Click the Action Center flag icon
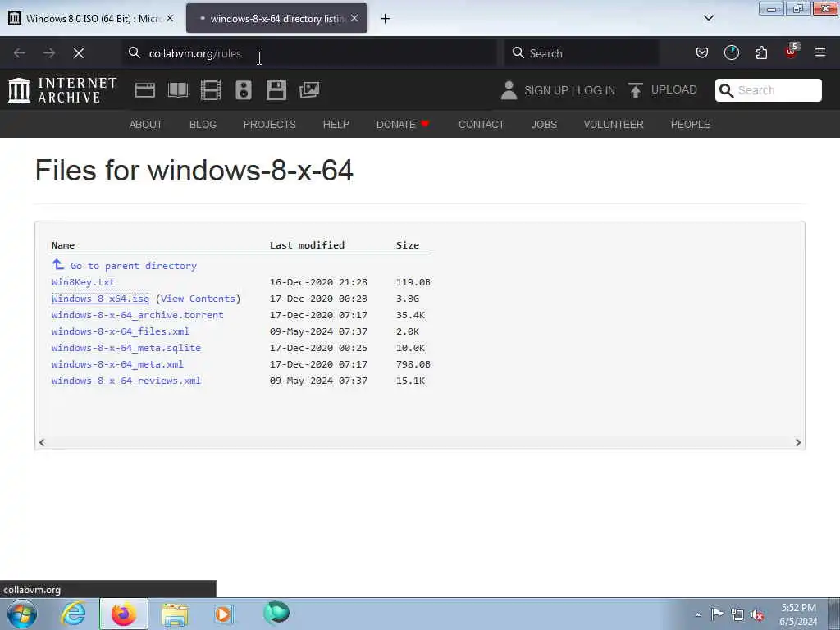This screenshot has height=630, width=840. 717,614
